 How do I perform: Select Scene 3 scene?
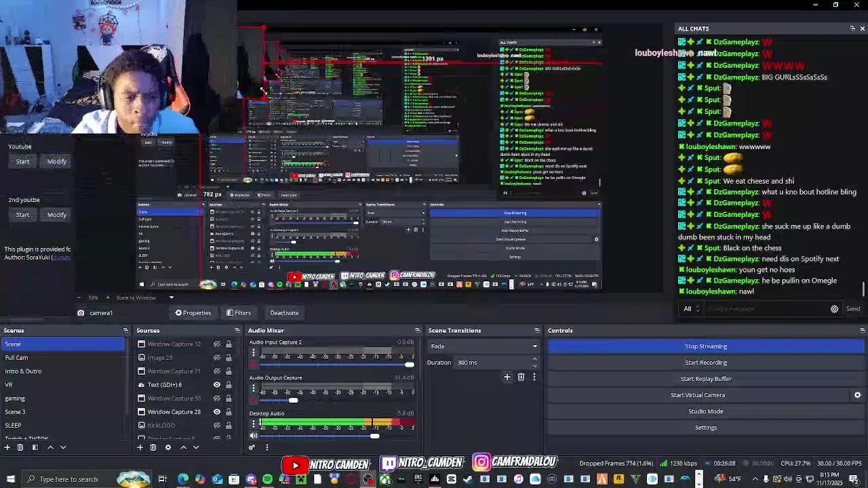[63, 412]
